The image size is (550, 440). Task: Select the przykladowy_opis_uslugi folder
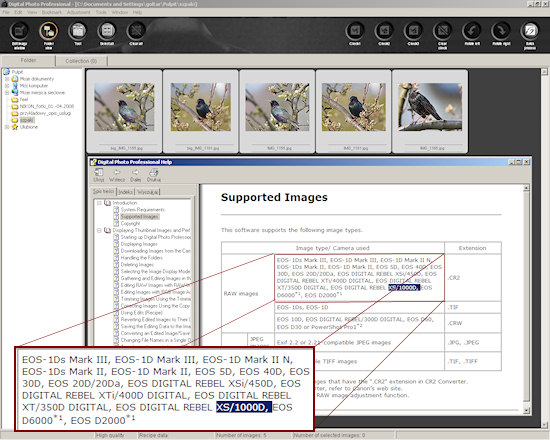(45, 113)
